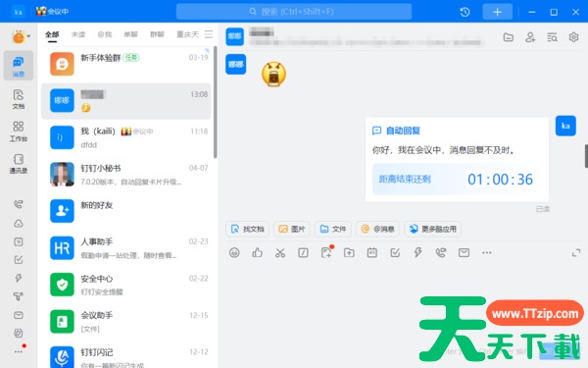Click the chat area scrollbar
Viewport: 588px width, 368px height.
[x=586, y=156]
